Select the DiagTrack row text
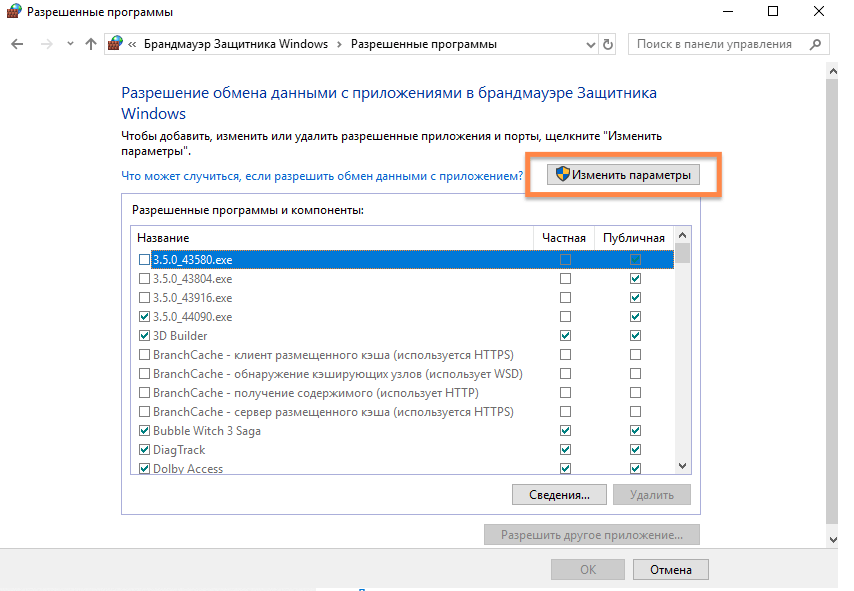 pyautogui.click(x=179, y=449)
